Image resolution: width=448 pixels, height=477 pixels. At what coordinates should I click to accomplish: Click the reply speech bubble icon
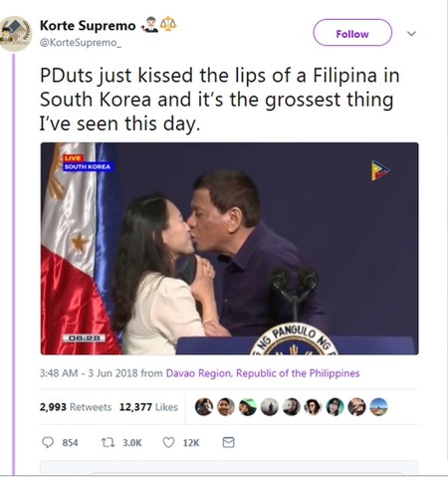pos(48,442)
